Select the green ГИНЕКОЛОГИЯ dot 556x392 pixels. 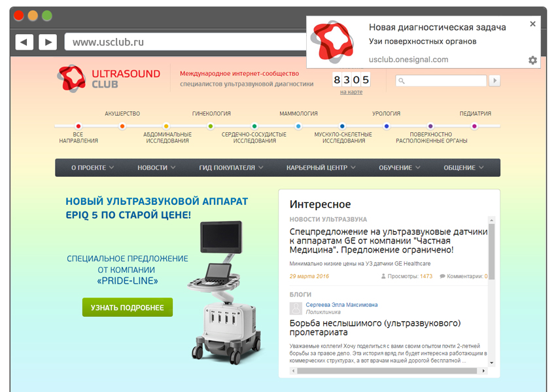pos(211,126)
